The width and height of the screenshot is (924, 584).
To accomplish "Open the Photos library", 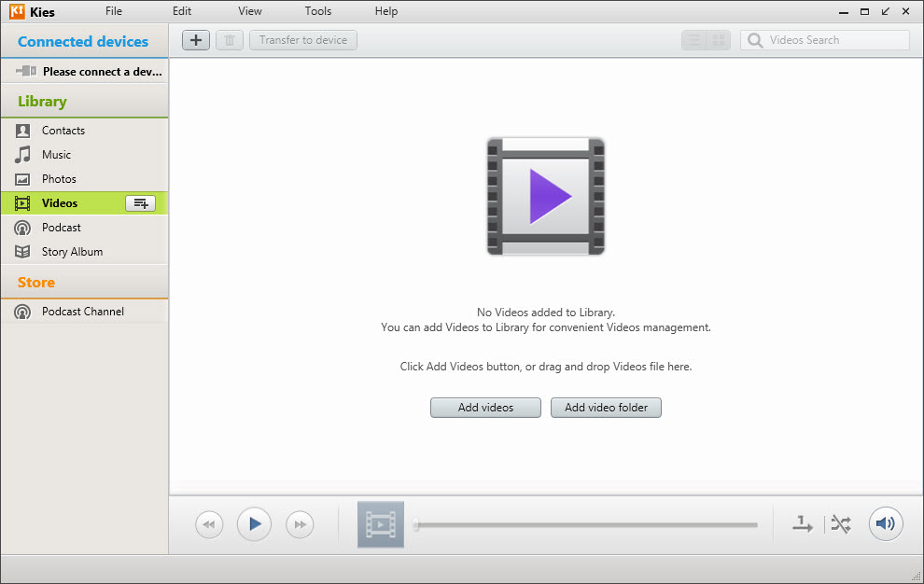I will click(59, 179).
